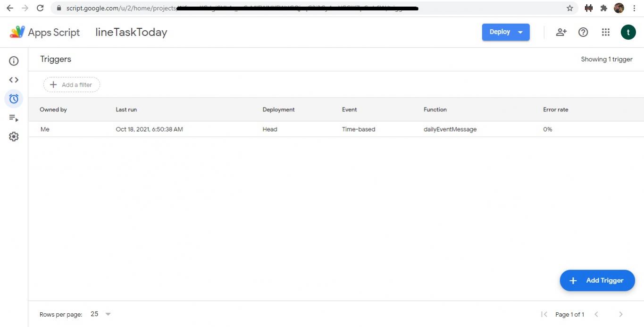644x327 pixels.
Task: Click the Head deployment cell
Action: (x=270, y=129)
